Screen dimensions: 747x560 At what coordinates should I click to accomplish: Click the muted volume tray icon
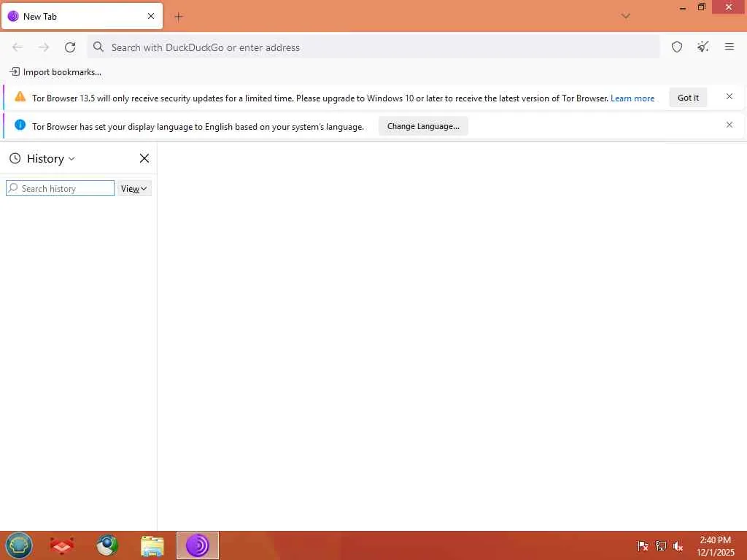(x=678, y=545)
